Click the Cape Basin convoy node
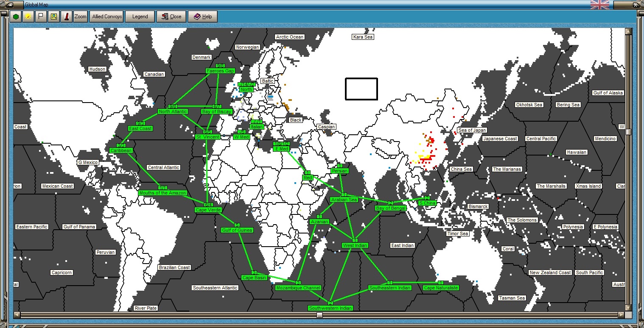This screenshot has width=644, height=328. point(254,278)
